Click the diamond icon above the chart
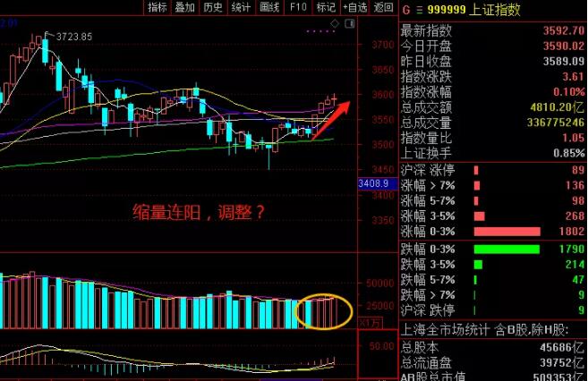This screenshot has height=381, width=588. point(335,23)
